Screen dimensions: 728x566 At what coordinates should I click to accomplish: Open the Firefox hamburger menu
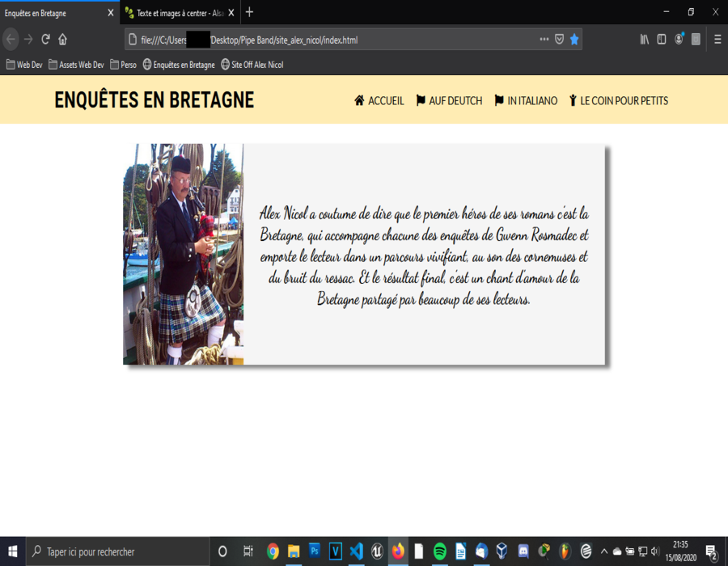click(717, 40)
